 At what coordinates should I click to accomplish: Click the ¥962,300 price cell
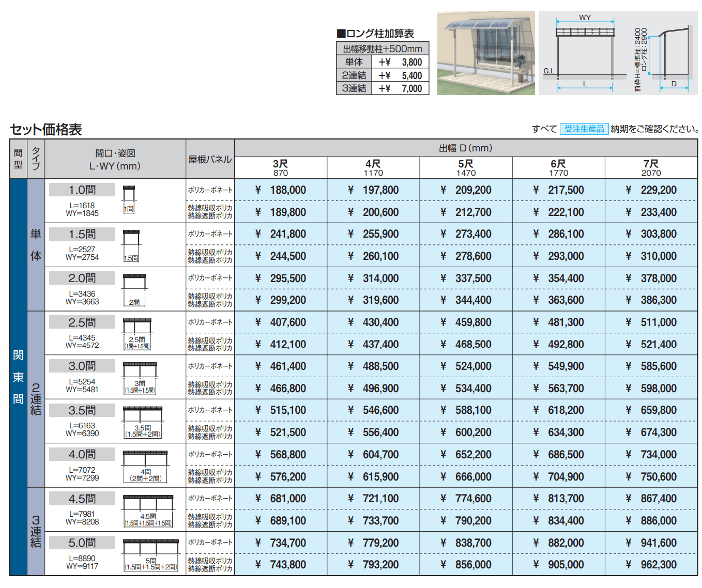click(x=651, y=565)
